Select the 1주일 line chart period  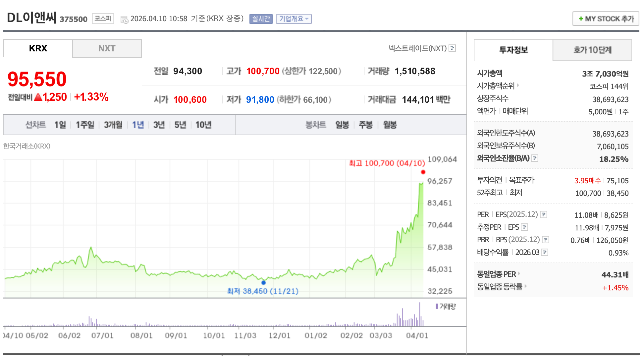pyautogui.click(x=85, y=125)
